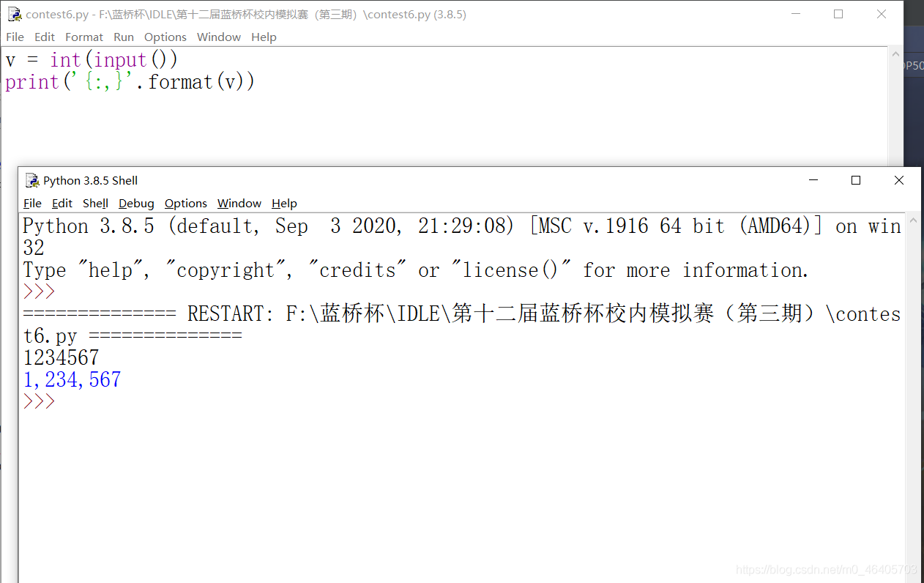This screenshot has width=924, height=583.
Task: Open Window menu in contest6.py editor
Action: (219, 37)
